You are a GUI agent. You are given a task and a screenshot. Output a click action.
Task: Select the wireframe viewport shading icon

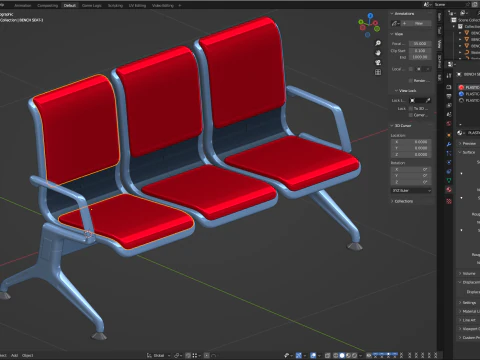[336, 355]
